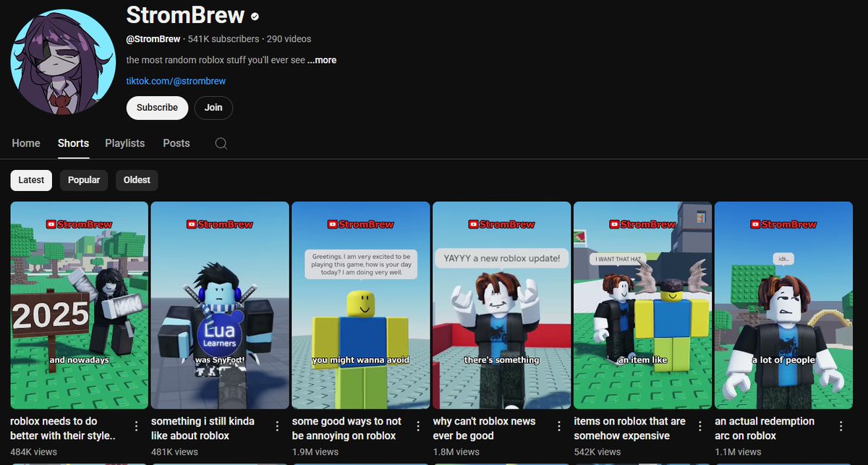Open the '2025 and nowadays' short thumbnail
Screen dimensions: 868x465
(x=79, y=305)
